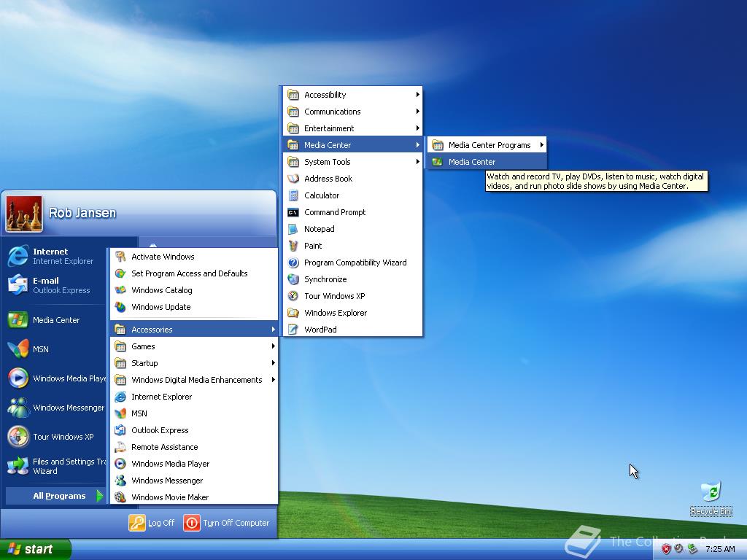747x560 pixels.
Task: Expand the Communications folder
Action: click(x=352, y=112)
